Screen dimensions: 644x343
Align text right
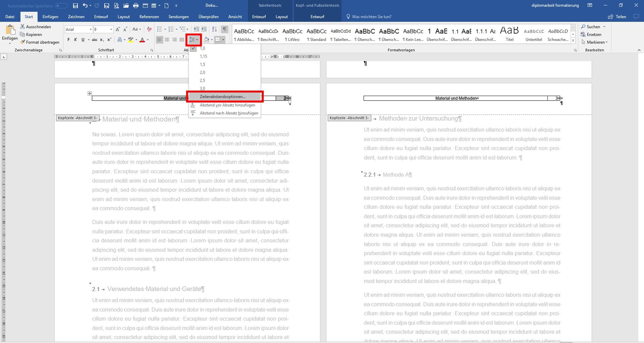[174, 40]
